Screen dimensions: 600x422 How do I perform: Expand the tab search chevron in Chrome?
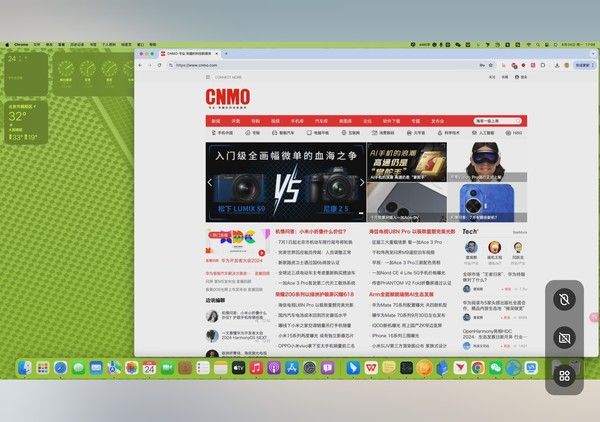(593, 54)
